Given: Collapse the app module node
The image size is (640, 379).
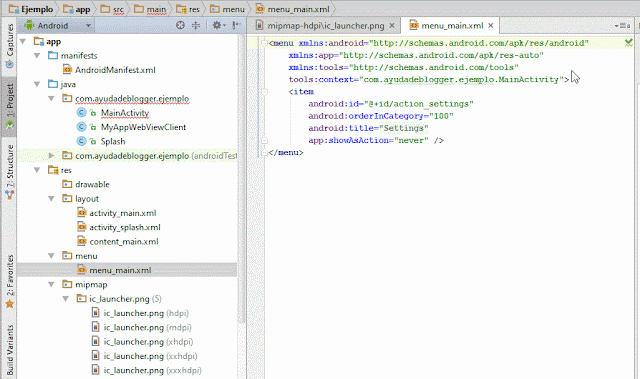Looking at the screenshot, I should pos(23,41).
